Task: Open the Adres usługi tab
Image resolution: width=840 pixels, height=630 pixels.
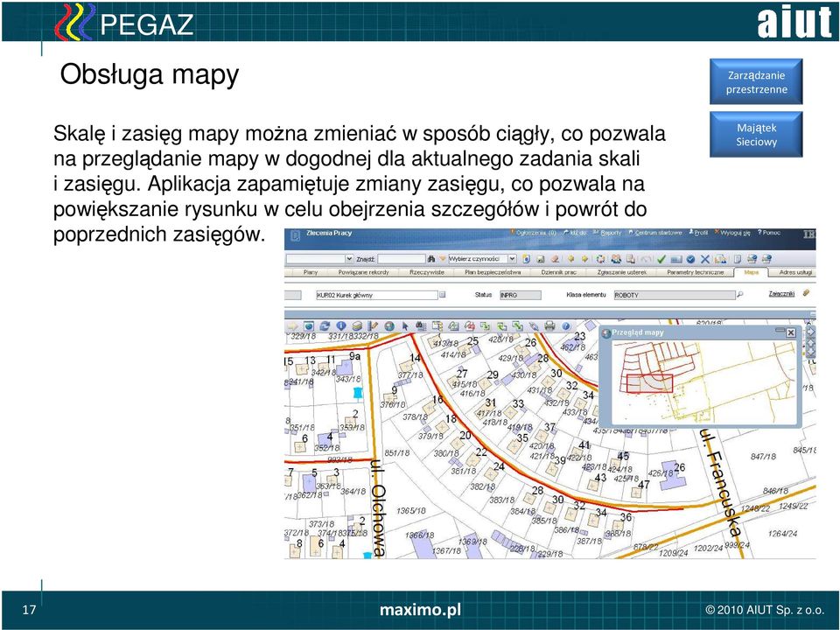Action: click(795, 272)
